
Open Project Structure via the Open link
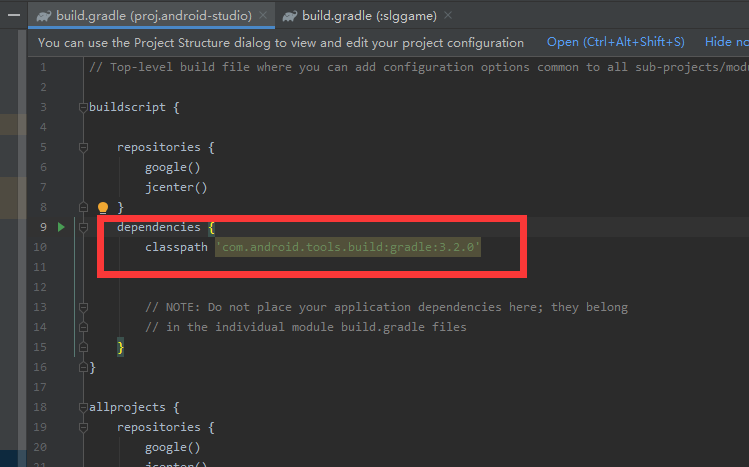point(615,42)
